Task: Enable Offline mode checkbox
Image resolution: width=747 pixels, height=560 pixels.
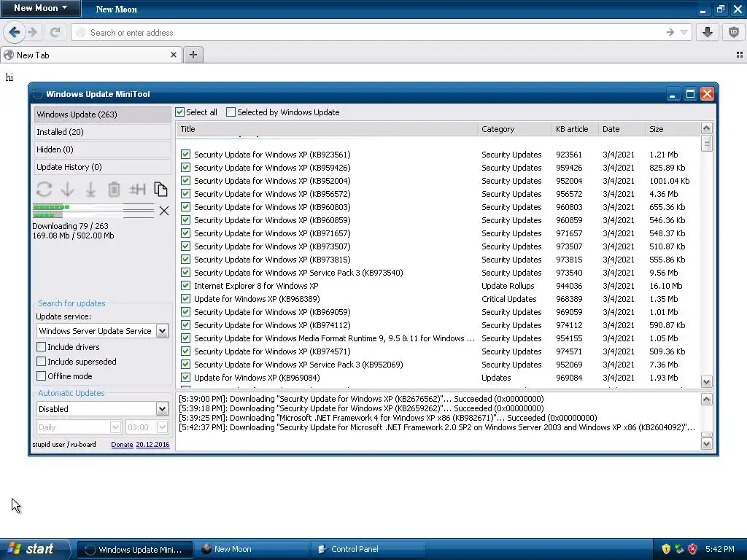Action: [x=42, y=376]
